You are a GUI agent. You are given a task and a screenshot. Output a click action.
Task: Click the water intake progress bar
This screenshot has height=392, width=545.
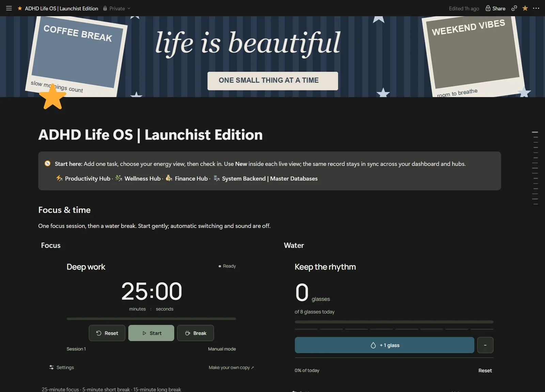(x=394, y=322)
